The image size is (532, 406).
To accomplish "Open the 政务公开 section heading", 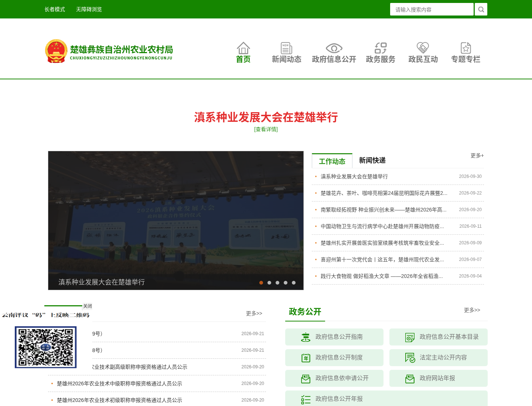I will pos(305,312).
